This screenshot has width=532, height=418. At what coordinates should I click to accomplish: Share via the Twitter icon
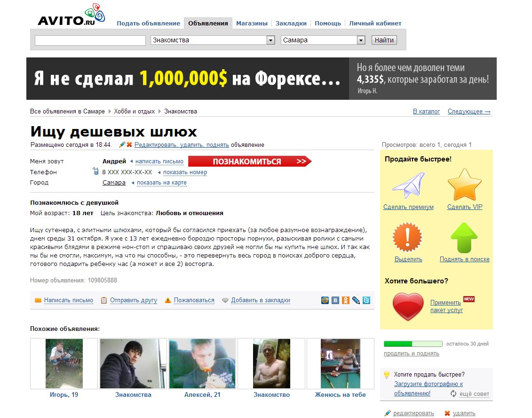(x=366, y=300)
